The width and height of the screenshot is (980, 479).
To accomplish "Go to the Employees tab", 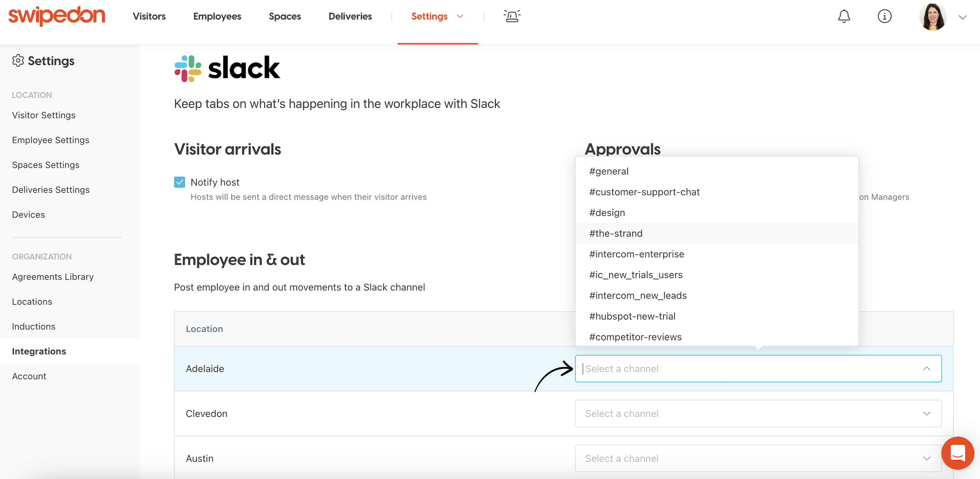I will coord(217,16).
